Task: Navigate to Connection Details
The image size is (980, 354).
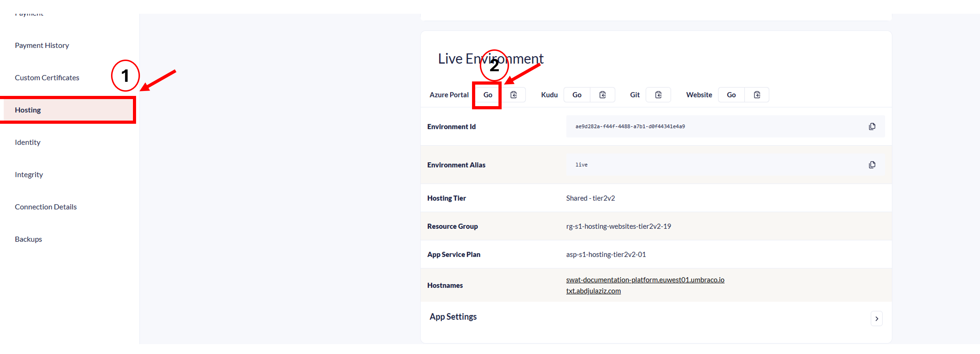Action: click(x=46, y=207)
